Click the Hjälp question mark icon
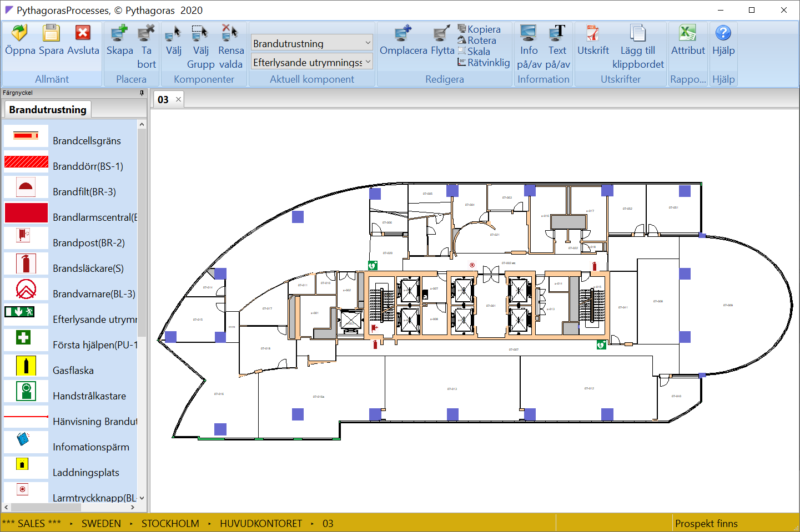Viewport: 800px width, 532px height. pos(723,33)
